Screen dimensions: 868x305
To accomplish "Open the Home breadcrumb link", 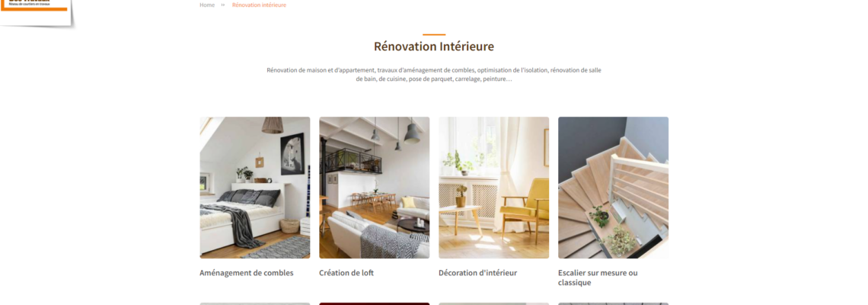I will [x=207, y=5].
